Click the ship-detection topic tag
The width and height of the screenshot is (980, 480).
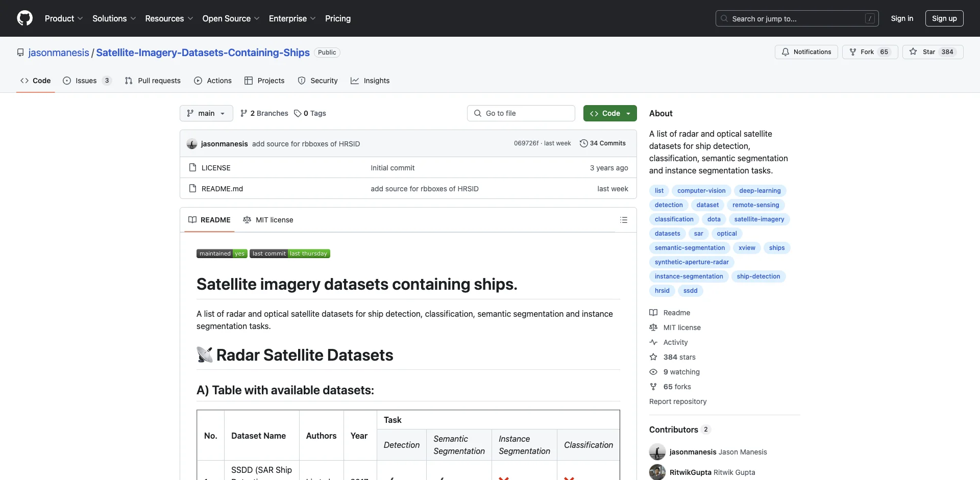coord(758,276)
